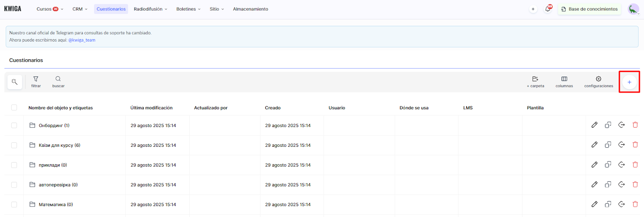Viewport: 644px width, 217px height.
Task: Check the box for the Онбординг row
Action: (x=14, y=125)
